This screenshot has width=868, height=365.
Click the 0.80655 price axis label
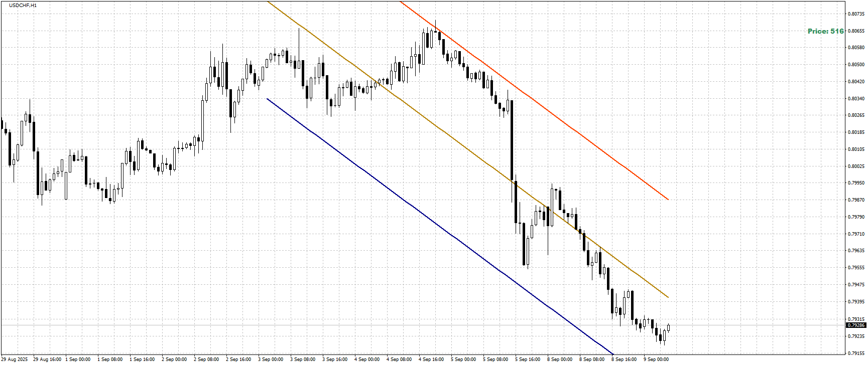coord(856,31)
